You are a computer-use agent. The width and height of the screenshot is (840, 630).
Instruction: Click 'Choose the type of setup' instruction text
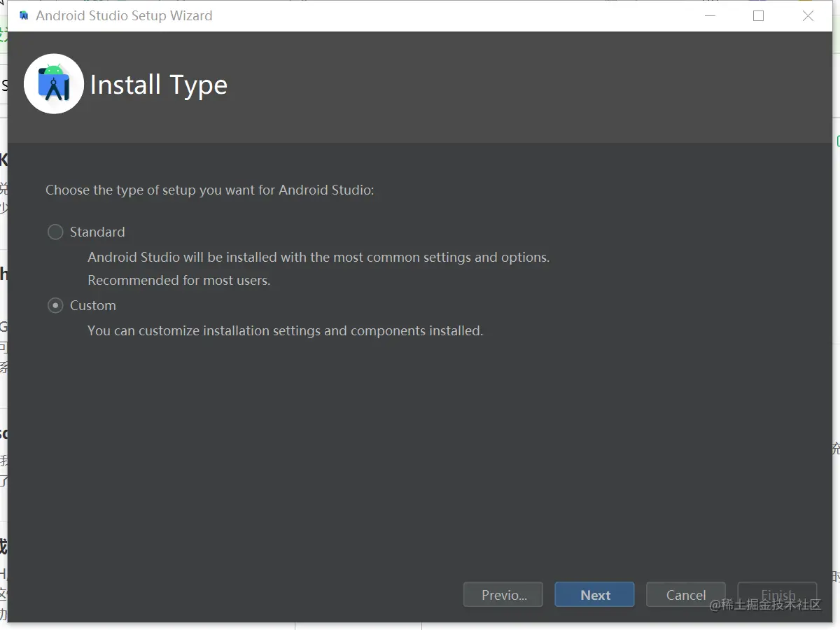pos(210,190)
